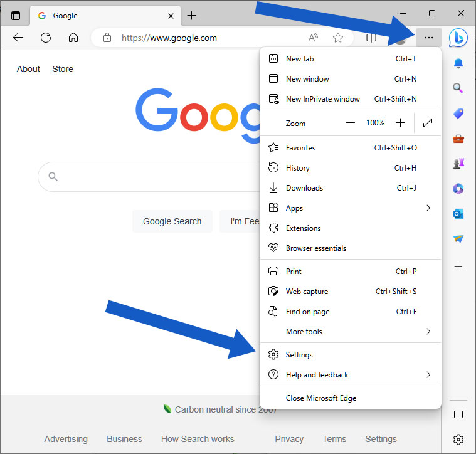
Task: Open the Terms footer link
Action: click(x=334, y=439)
